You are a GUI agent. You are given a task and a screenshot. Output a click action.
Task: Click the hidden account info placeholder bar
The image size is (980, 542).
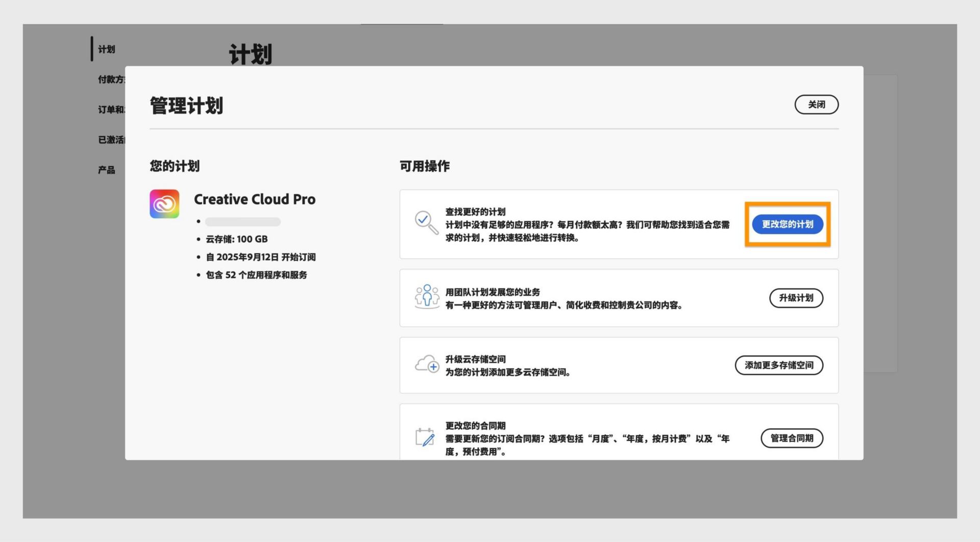(x=242, y=222)
